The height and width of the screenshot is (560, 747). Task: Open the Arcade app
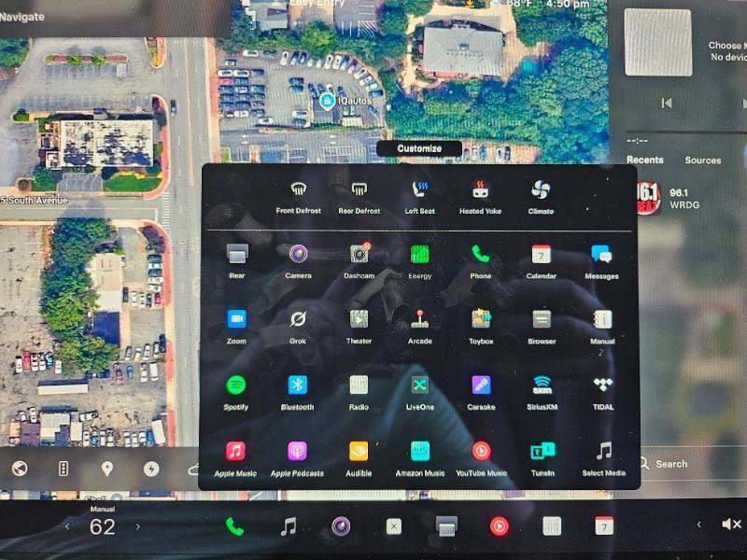(x=419, y=326)
